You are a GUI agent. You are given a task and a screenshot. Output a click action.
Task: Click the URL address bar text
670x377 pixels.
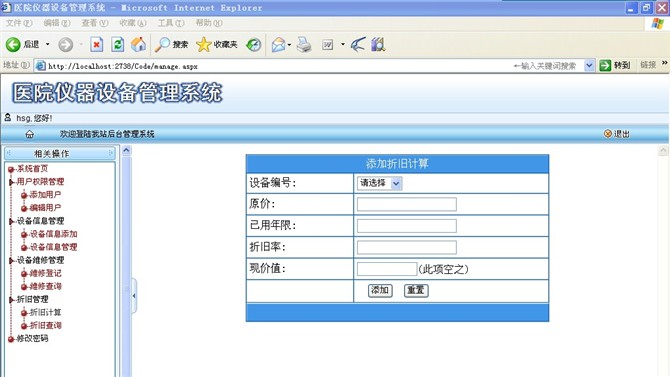click(123, 66)
